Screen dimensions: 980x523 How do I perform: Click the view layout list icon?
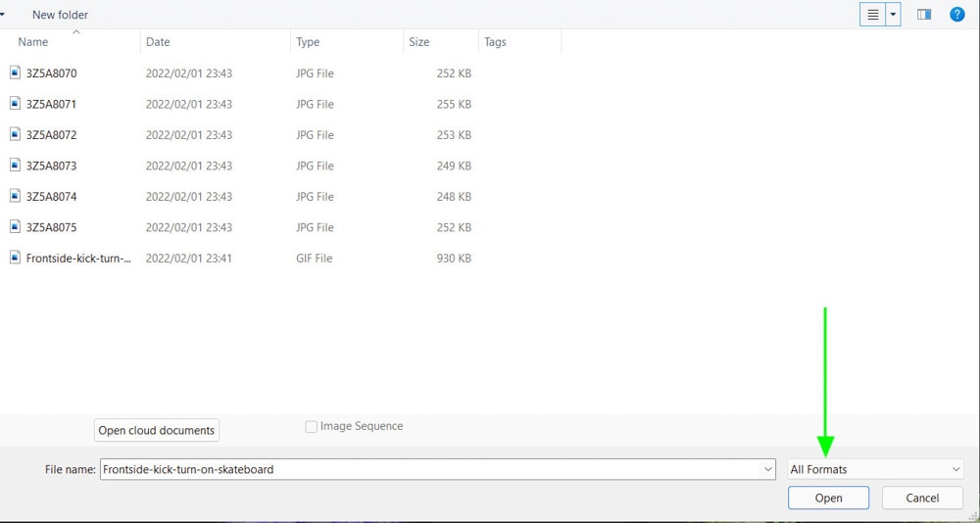click(873, 15)
